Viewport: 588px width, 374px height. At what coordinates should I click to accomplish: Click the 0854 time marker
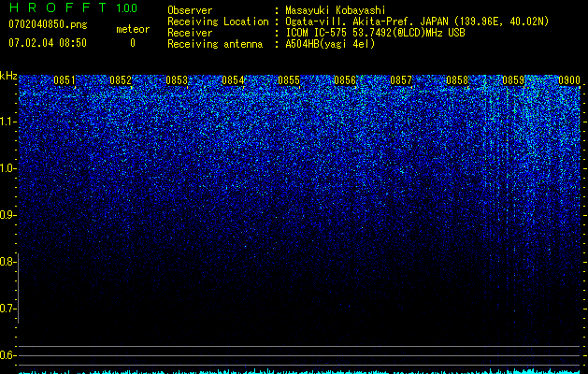coord(233,80)
